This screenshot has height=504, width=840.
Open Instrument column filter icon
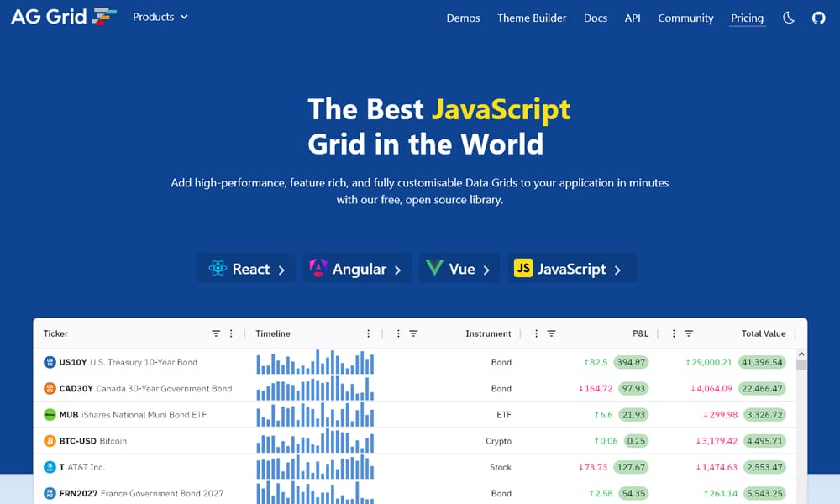(x=413, y=333)
